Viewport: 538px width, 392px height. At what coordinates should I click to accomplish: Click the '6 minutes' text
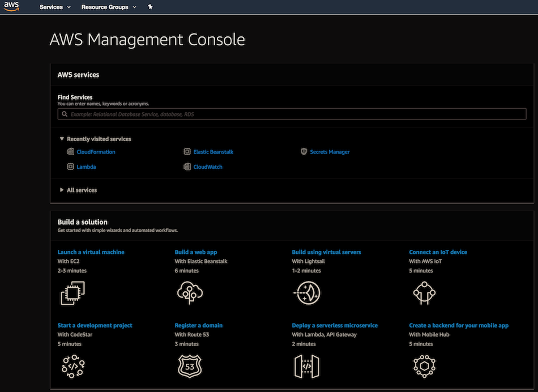tap(186, 270)
